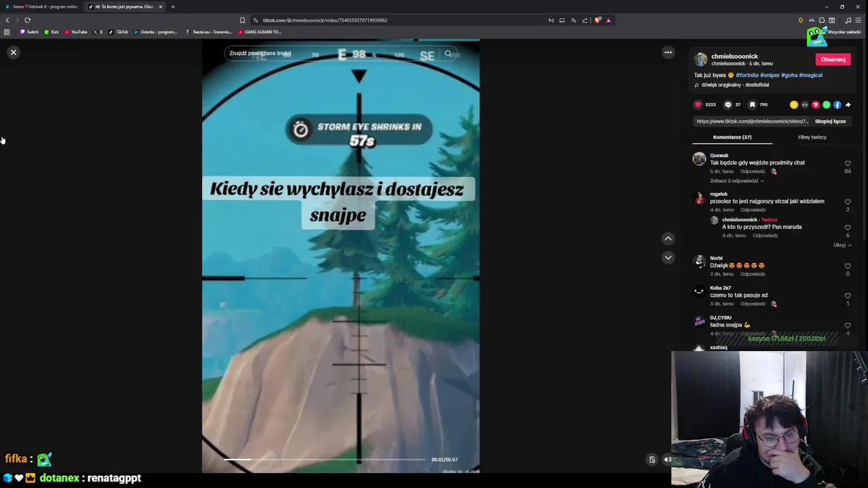Click the #magical hashtag link
This screenshot has width=868, height=488.
[810, 75]
